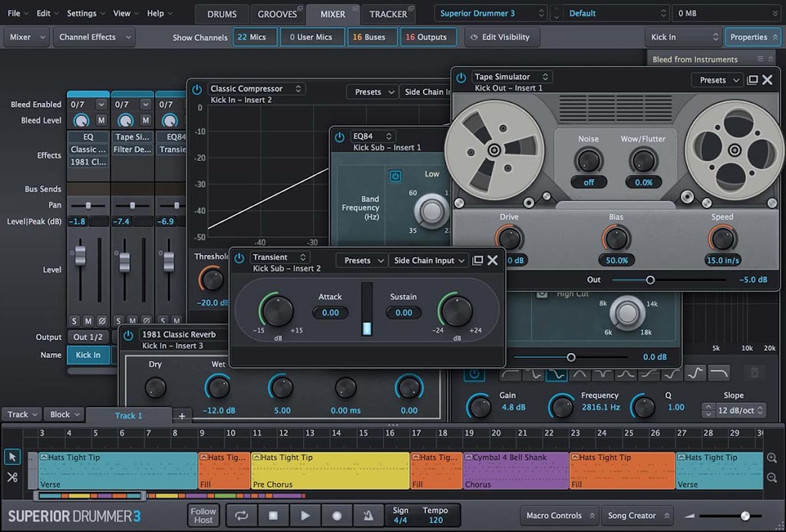
Task: Select the bell filter shape
Action: 580,374
